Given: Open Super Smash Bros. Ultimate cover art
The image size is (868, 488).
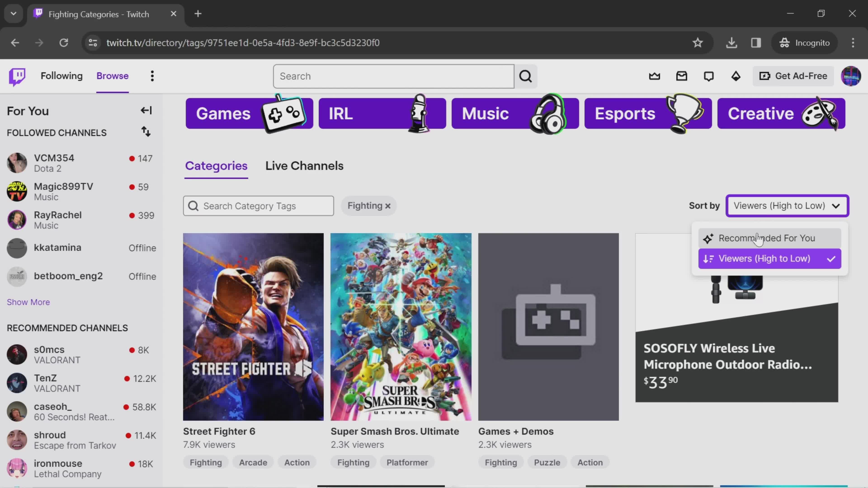Looking at the screenshot, I should click(x=401, y=327).
